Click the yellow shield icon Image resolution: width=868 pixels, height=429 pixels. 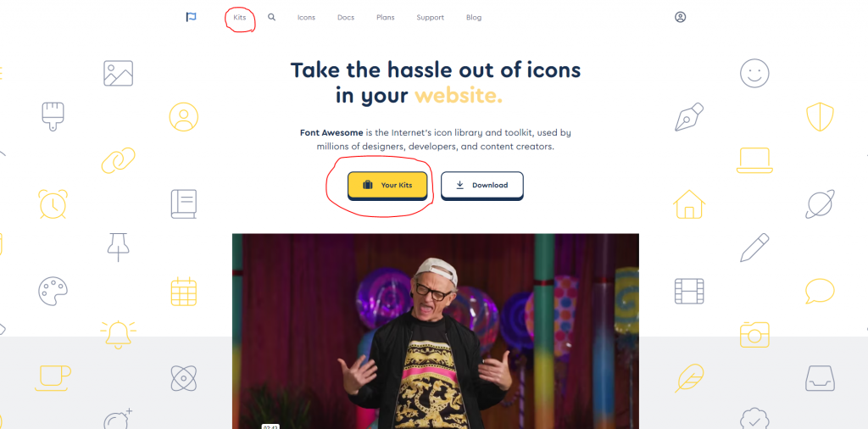pos(820,117)
